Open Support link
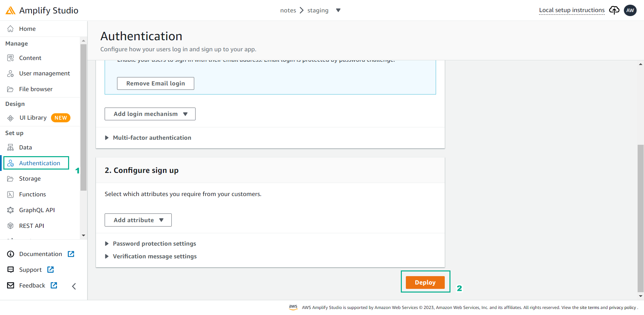The width and height of the screenshot is (644, 315). pyautogui.click(x=31, y=270)
